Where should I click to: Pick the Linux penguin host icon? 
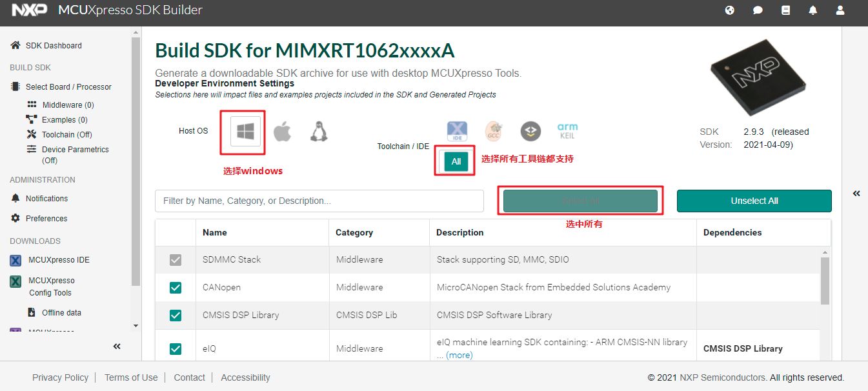pyautogui.click(x=318, y=132)
